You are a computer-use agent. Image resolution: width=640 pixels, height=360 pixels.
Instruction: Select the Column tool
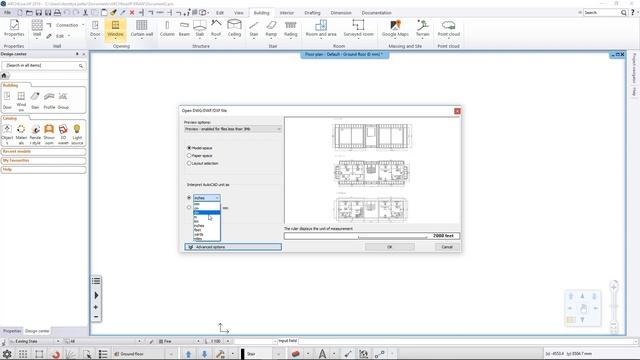167,29
